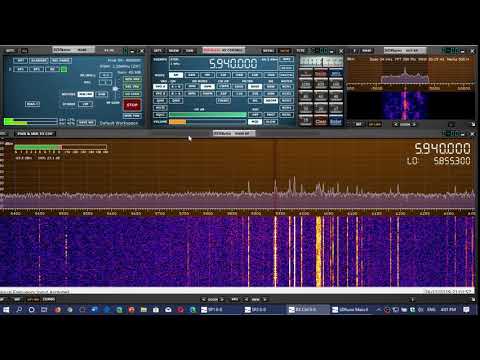Adjust the green squelch level bar
Screen dimensions: 480x360
[x=208, y=115]
